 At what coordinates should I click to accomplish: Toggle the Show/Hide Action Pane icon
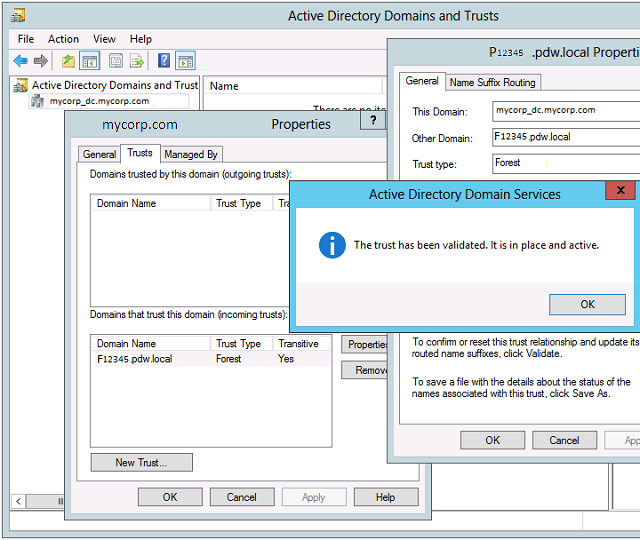point(185,61)
